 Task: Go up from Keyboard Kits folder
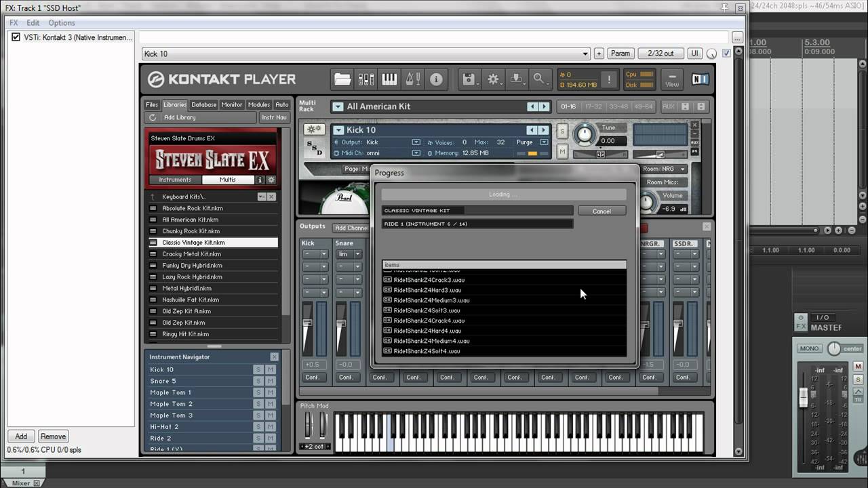pos(153,197)
